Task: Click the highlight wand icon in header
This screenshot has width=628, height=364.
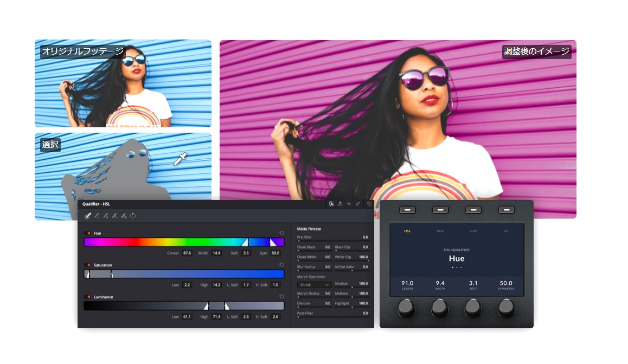Action: [358, 204]
